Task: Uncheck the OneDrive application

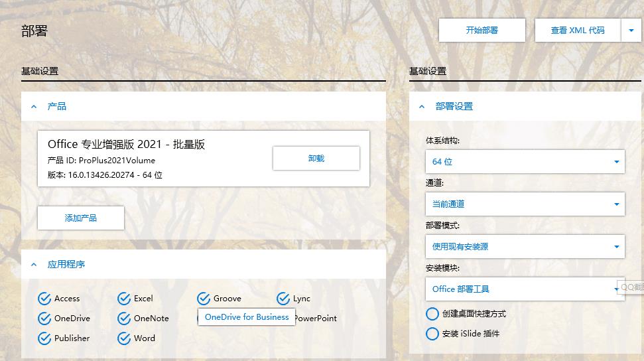Action: (x=44, y=319)
